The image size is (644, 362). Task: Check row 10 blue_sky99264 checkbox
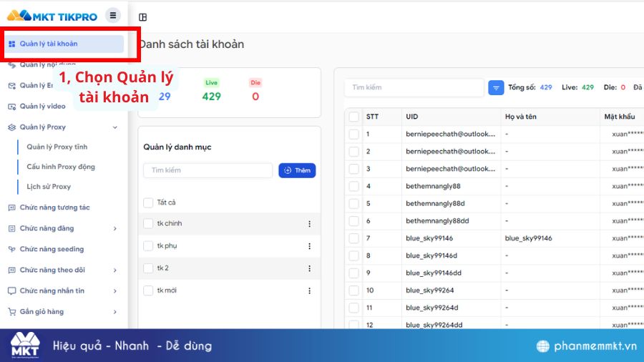tap(353, 290)
